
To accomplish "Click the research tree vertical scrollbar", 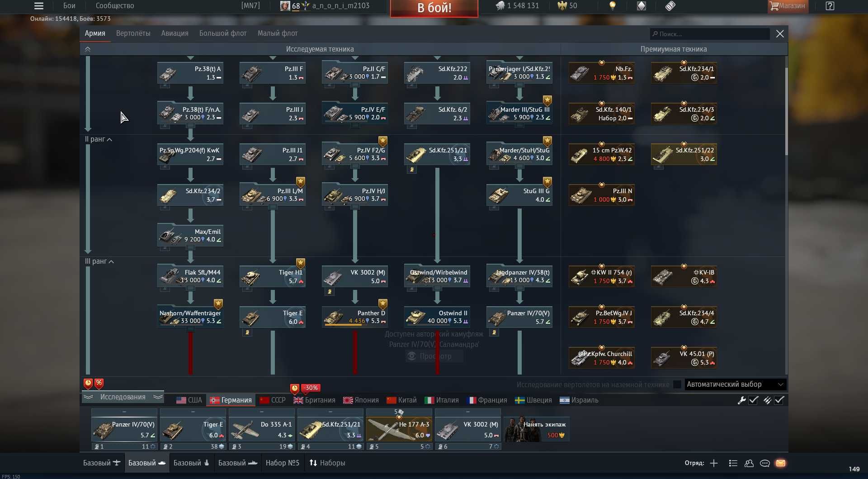I will [x=786, y=111].
